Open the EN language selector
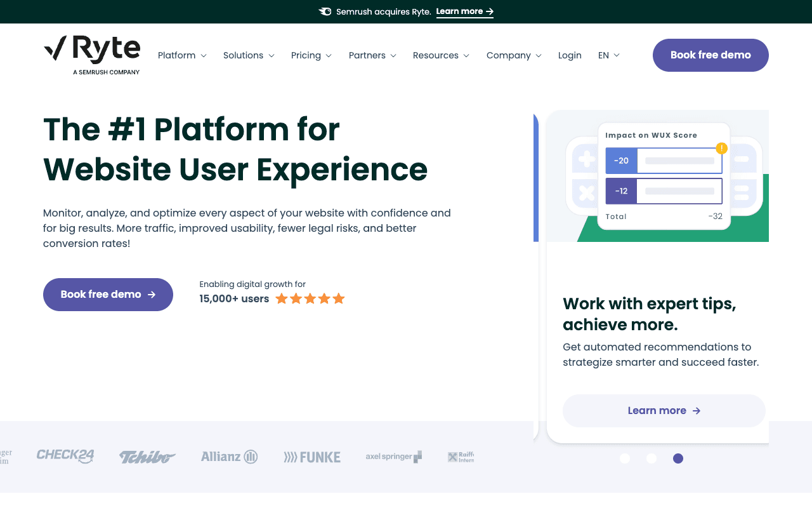Viewport: 812px width, 508px height. point(608,55)
